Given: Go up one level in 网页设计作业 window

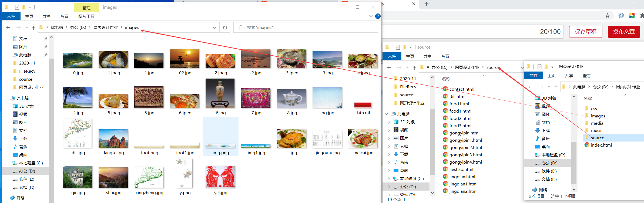Looking at the screenshot, I should 556,87.
